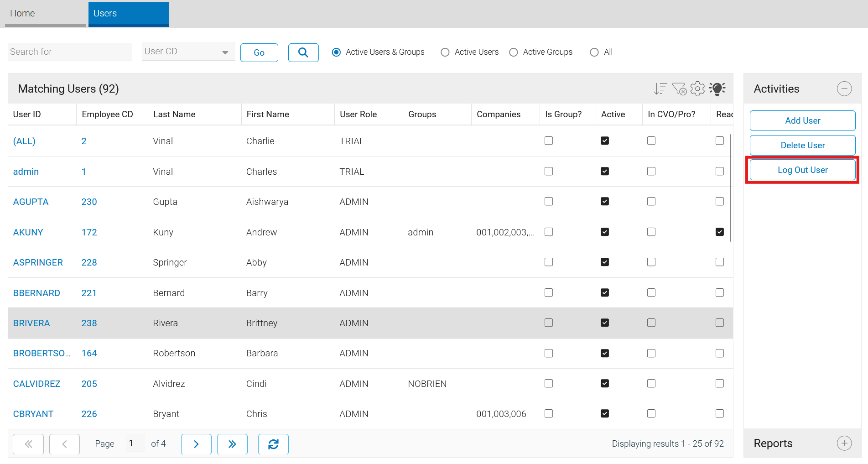Jump to last page of results
Viewport: 868px width, 464px height.
[232, 444]
